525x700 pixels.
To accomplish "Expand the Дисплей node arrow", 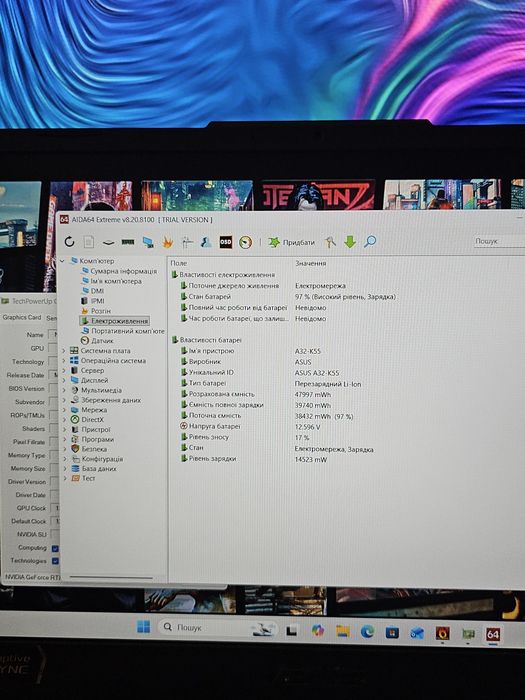I will point(64,380).
